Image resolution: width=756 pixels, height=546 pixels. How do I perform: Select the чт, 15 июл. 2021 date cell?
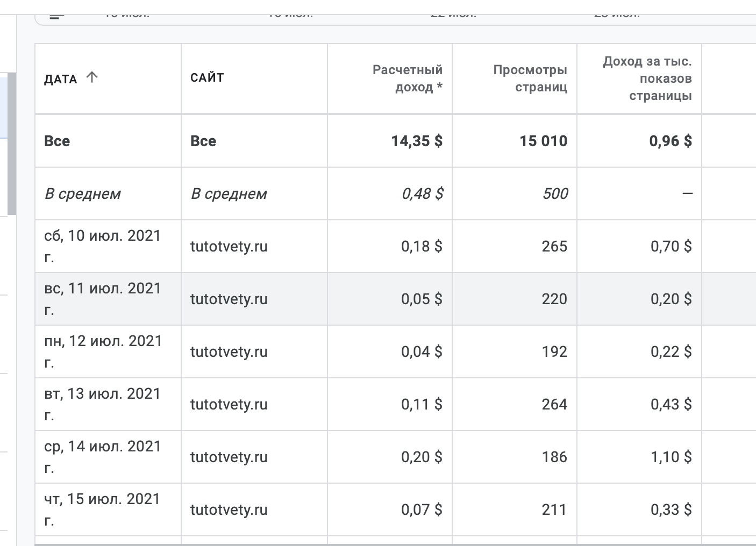(x=102, y=509)
